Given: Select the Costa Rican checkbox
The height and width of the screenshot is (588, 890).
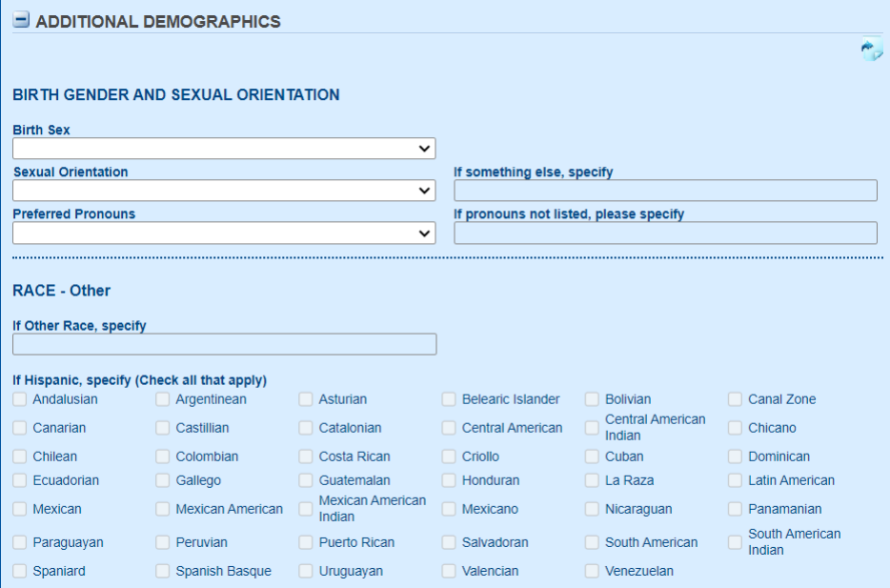Looking at the screenshot, I should [x=306, y=456].
